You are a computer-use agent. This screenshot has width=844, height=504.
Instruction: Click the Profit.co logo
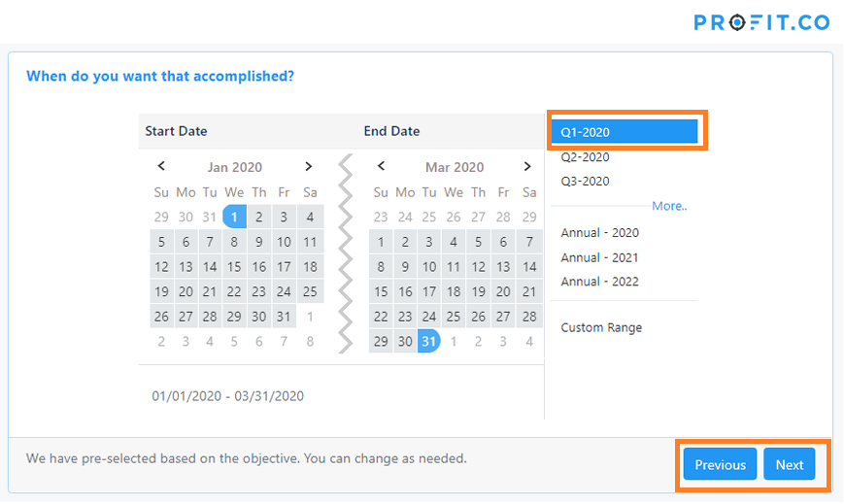coord(760,21)
